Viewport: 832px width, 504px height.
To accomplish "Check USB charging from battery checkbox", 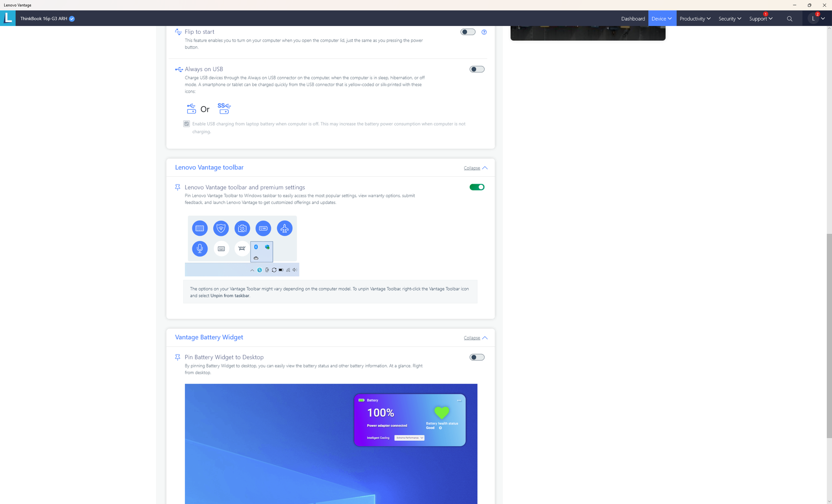I will (x=187, y=124).
